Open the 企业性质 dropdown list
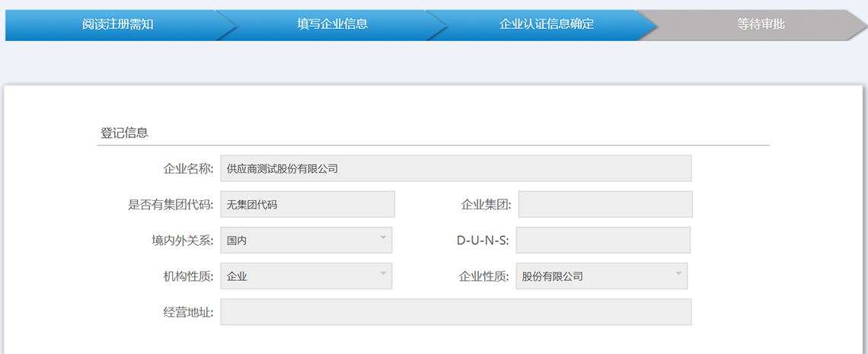This screenshot has width=868, height=354. (602, 276)
